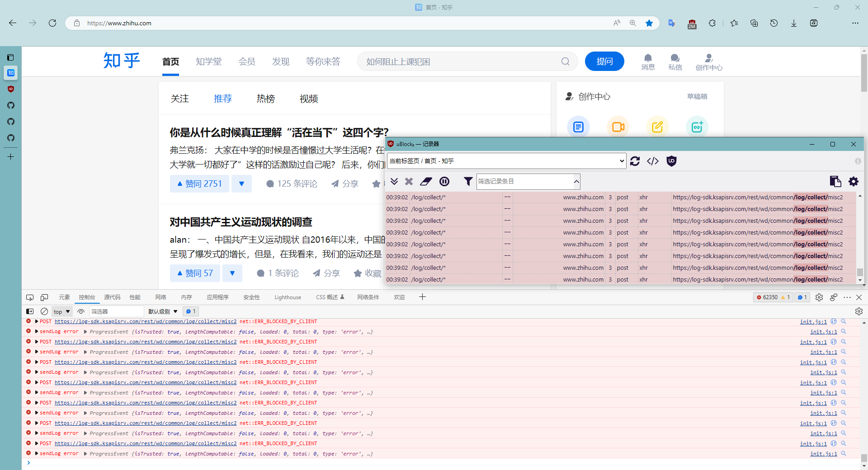Open the logger settings gear
868x470 pixels.
854,181
